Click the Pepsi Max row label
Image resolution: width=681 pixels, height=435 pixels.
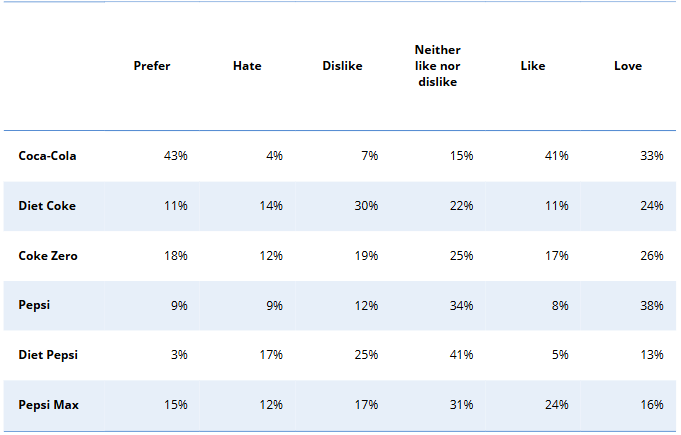[48, 405]
